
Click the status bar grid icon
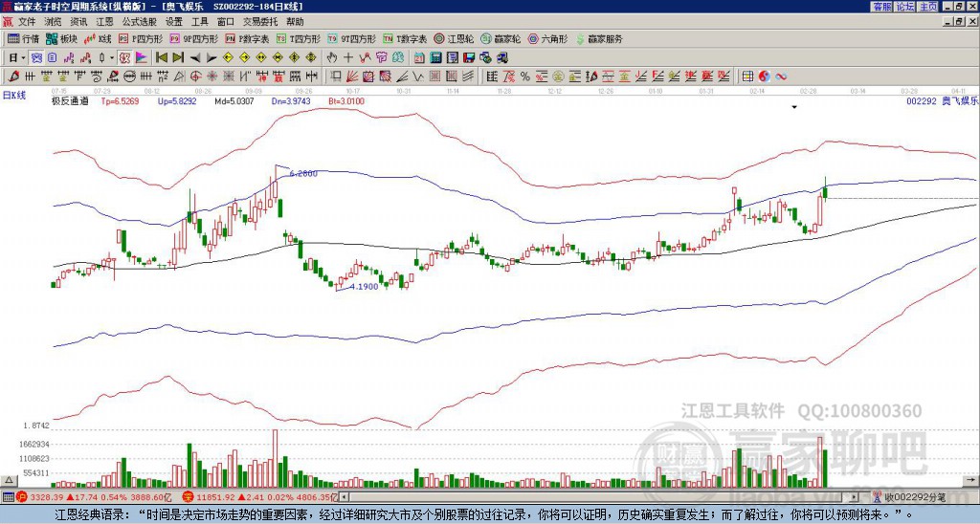[x=8, y=497]
